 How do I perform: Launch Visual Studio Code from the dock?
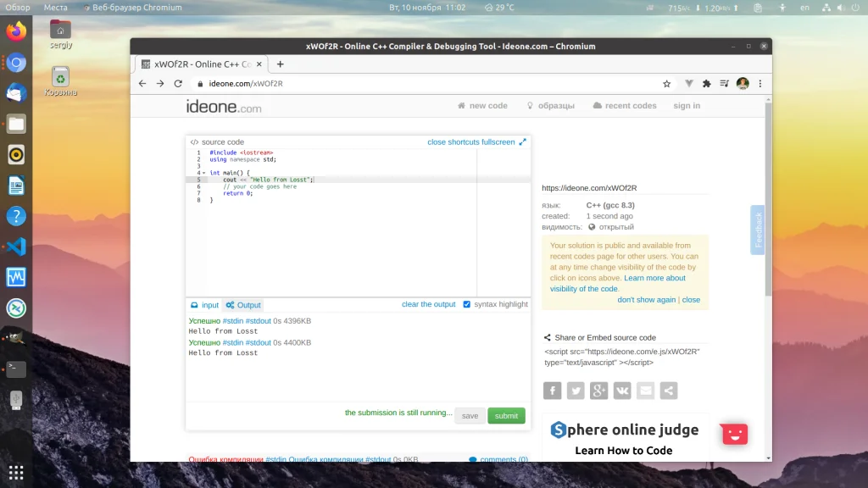point(16,247)
